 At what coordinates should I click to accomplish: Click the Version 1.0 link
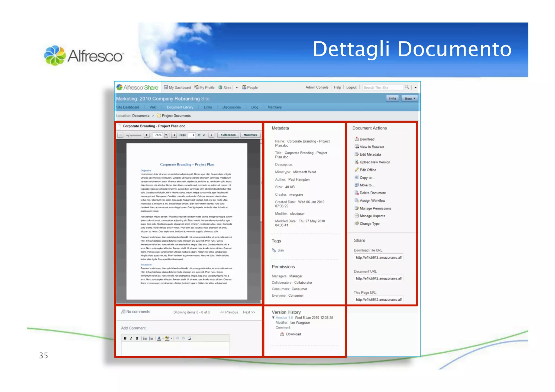tap(284, 318)
